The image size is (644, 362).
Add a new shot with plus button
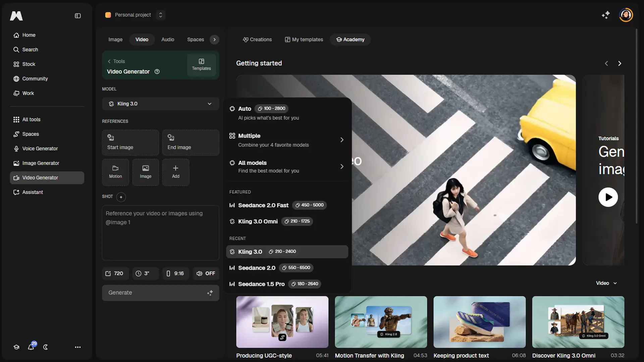121,197
